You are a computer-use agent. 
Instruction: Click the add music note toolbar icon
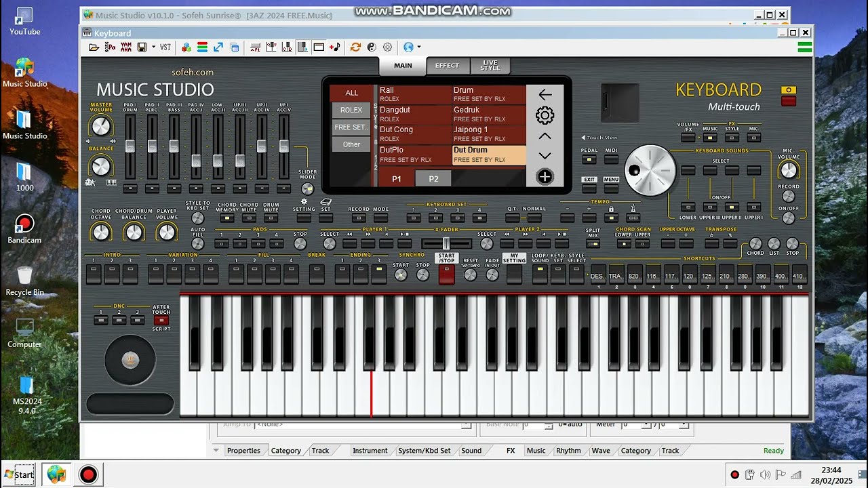(334, 47)
